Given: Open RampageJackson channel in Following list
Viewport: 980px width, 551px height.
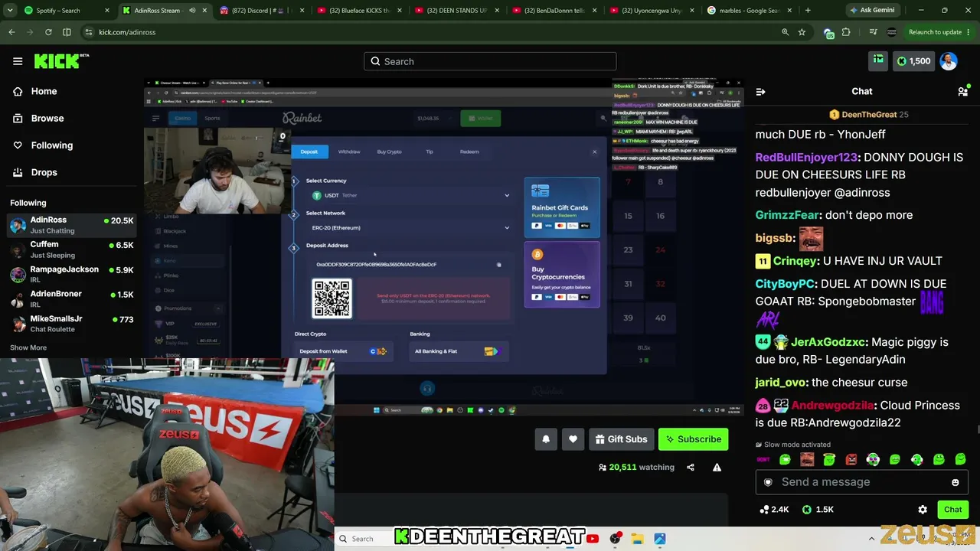Looking at the screenshot, I should point(71,274).
